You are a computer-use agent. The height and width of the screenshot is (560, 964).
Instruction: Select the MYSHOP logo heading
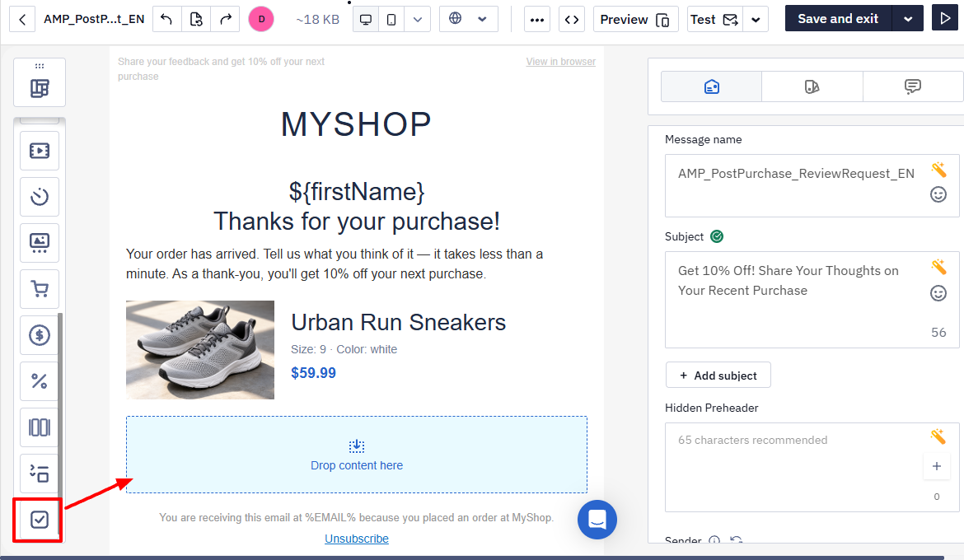357,125
